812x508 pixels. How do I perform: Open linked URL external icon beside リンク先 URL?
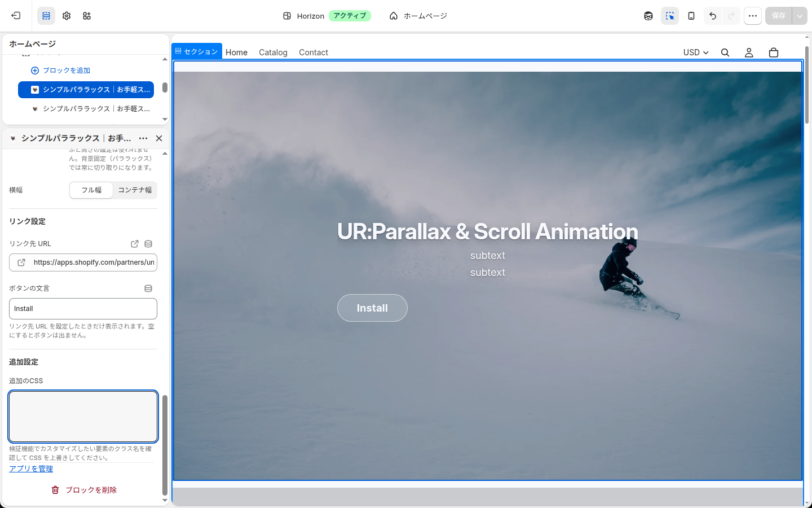[x=135, y=244]
